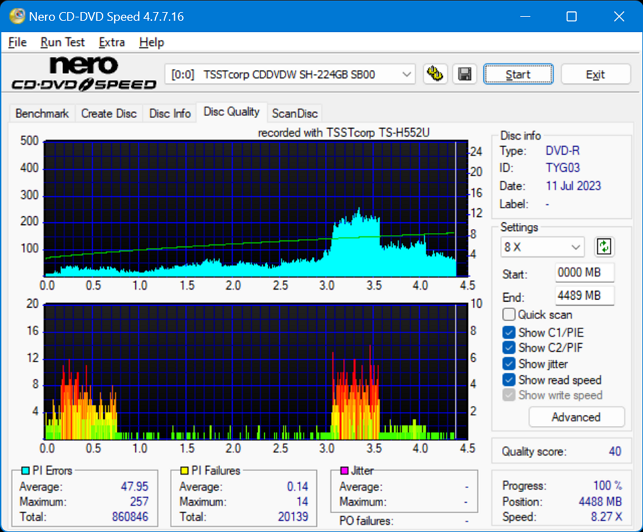Click the PI Failures average 0.14
643x532 pixels.
297,486
